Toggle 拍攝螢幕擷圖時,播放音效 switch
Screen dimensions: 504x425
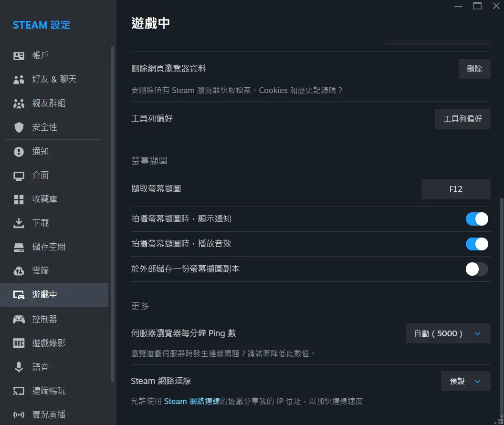click(477, 244)
